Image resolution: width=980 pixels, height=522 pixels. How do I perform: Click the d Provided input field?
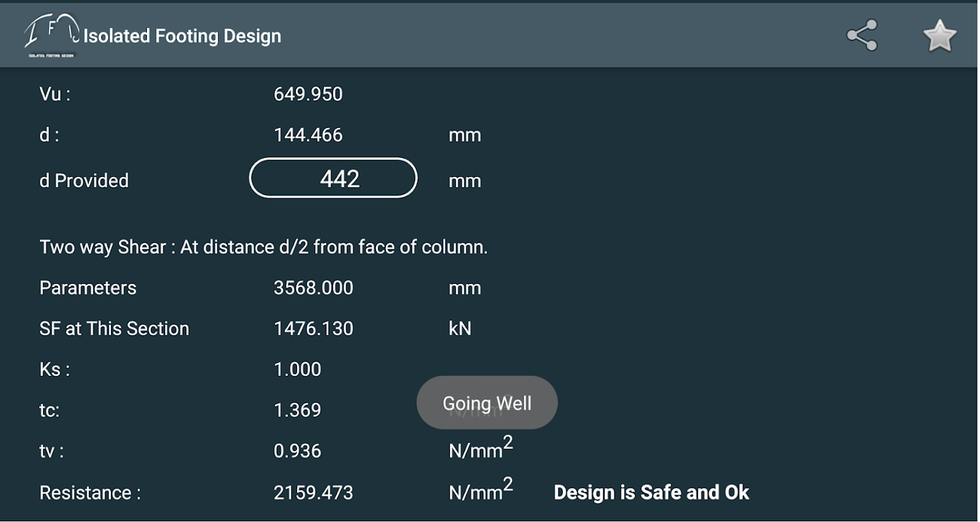tap(333, 178)
